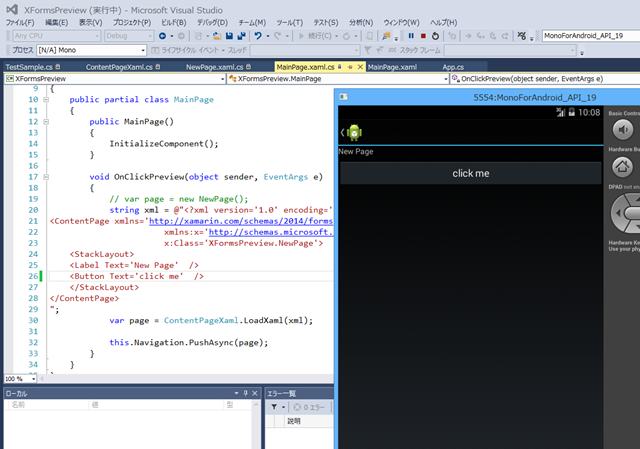Tap the 'click me' button in emulator
Screen dimensions: 640x449
pos(471,173)
